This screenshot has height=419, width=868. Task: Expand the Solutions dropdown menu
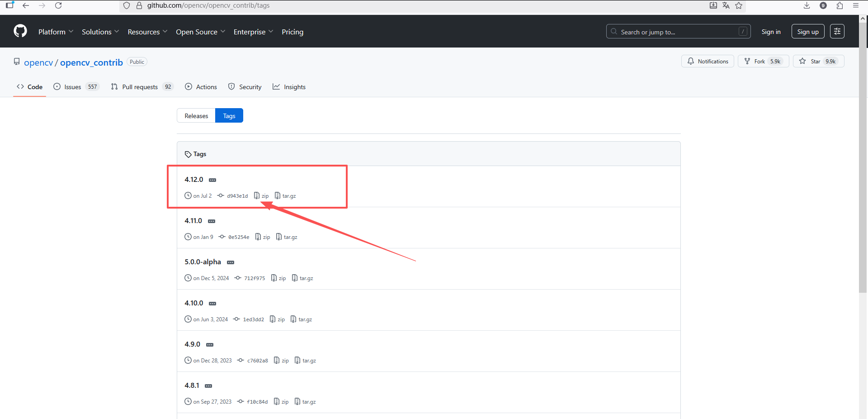tap(100, 32)
